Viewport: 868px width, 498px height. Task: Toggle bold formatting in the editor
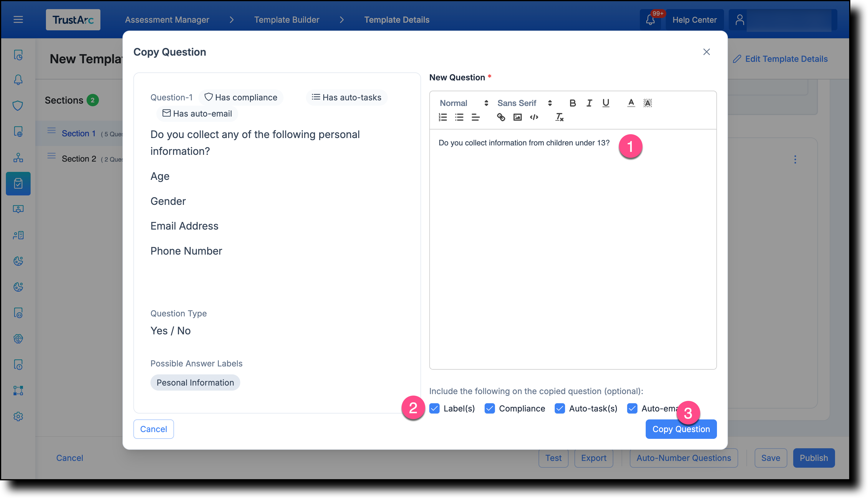572,103
